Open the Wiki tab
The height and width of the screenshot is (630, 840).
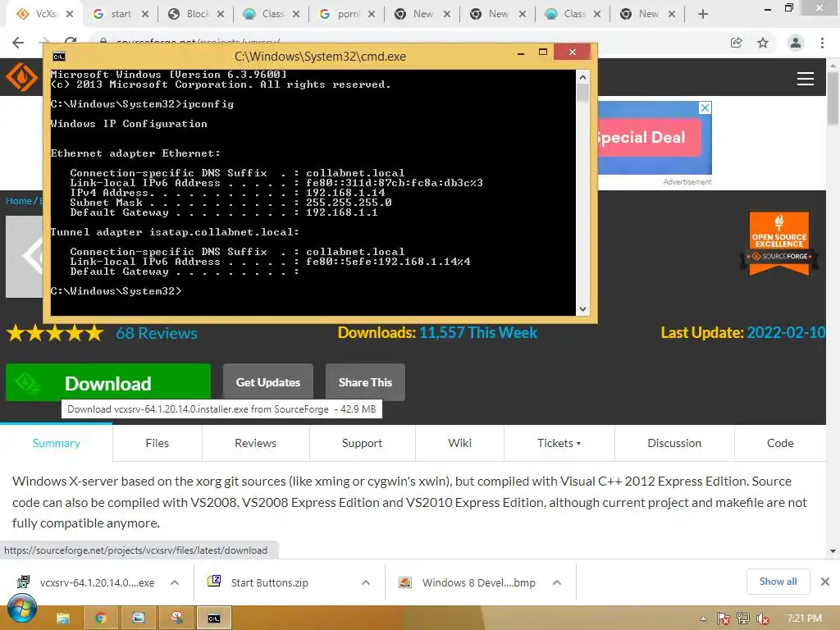(x=459, y=443)
